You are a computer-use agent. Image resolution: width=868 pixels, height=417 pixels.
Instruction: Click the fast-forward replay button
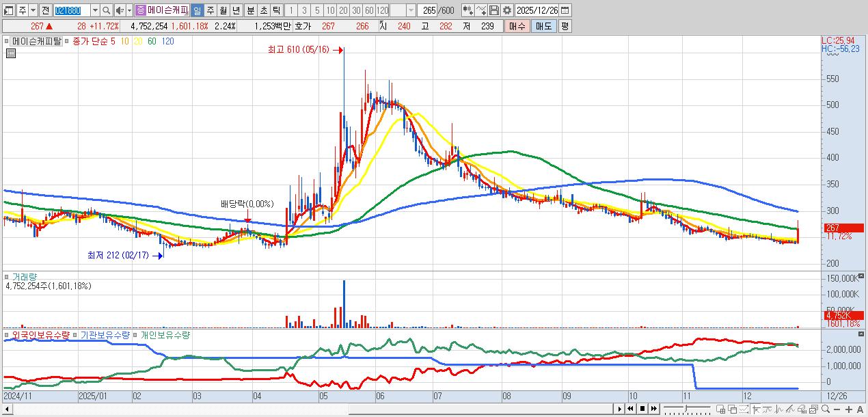(x=654, y=409)
